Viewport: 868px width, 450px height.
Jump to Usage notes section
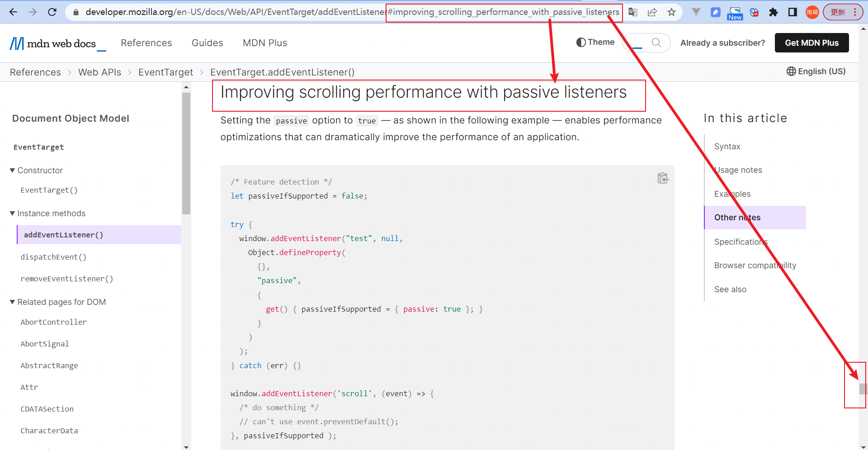(738, 170)
